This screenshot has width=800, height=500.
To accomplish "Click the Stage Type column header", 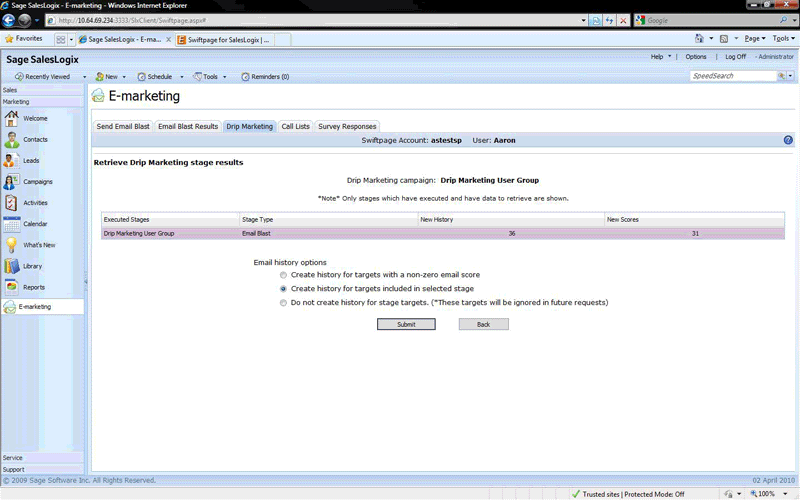I will [329, 220].
